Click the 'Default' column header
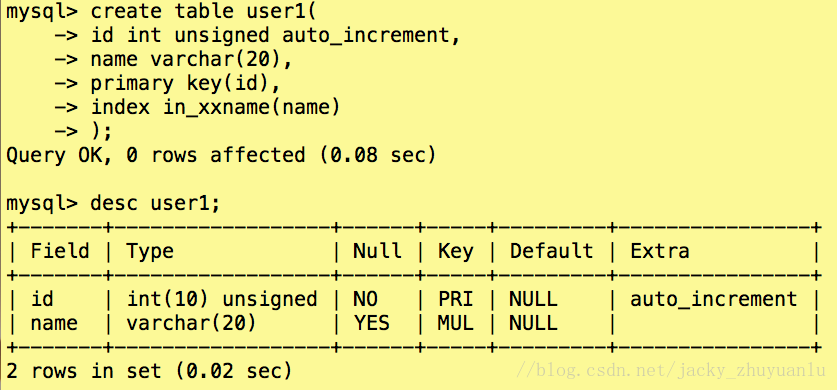 coord(551,251)
